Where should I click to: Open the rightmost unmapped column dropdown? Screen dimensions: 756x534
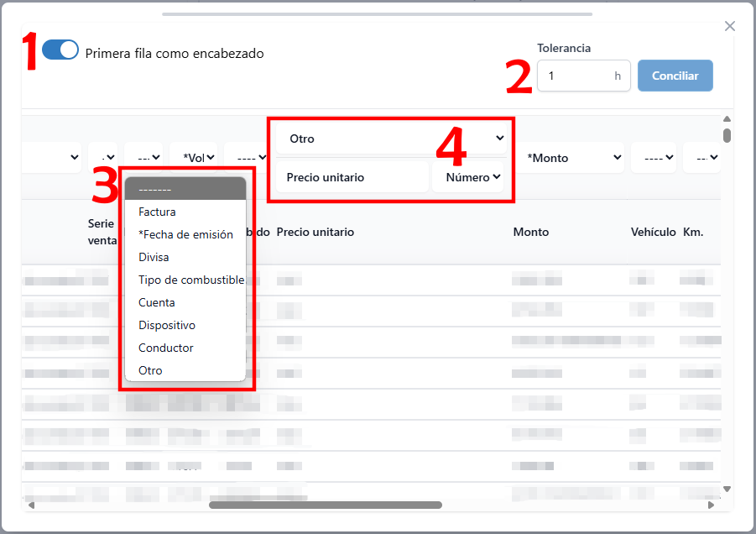coord(705,157)
